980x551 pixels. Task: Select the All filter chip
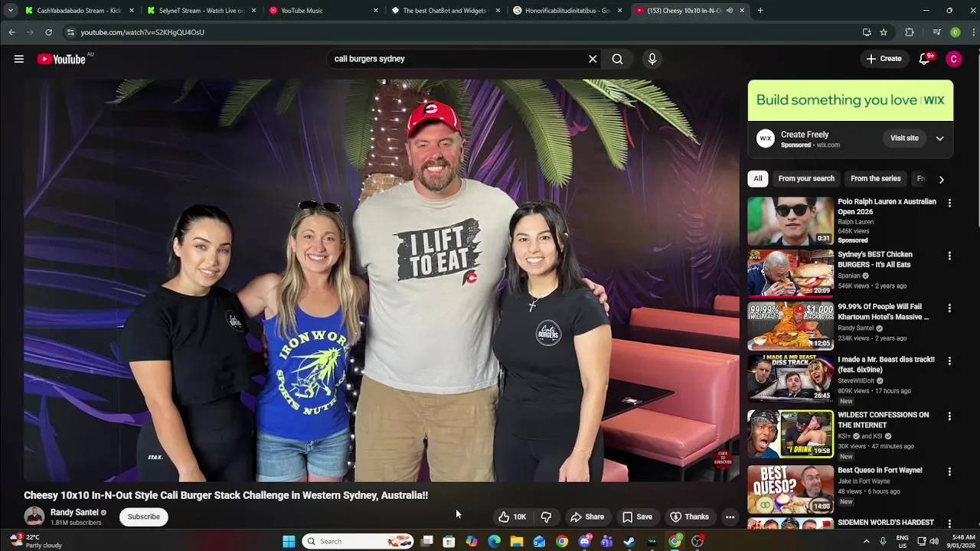[x=758, y=179]
